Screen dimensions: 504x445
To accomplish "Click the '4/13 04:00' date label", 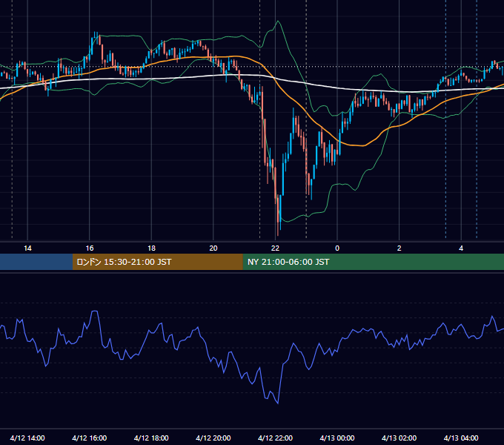I will [461, 438].
